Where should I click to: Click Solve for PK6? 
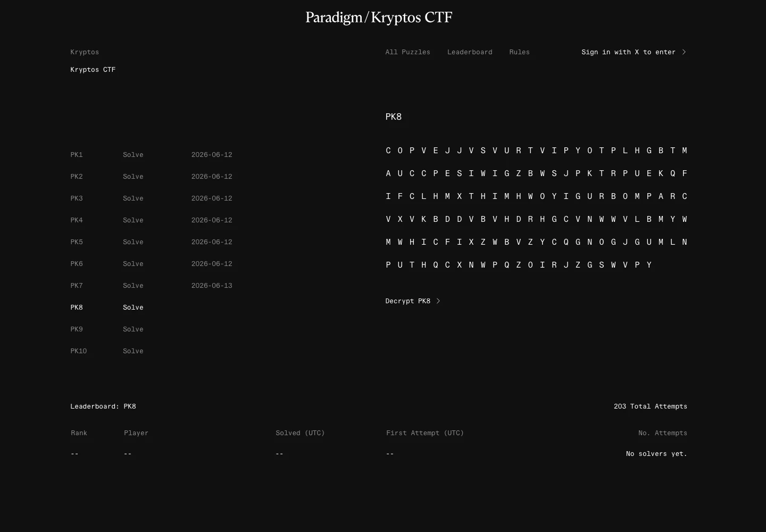[x=133, y=264]
